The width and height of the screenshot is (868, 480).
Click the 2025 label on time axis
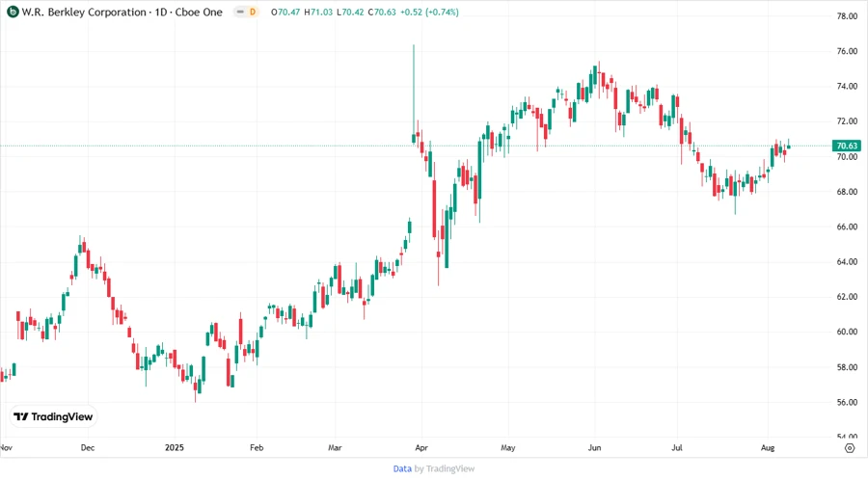[175, 447]
